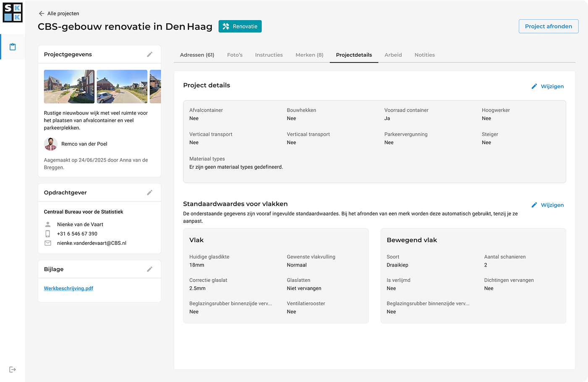Click the back arrow to Alle projecten
Image resolution: width=588 pixels, height=382 pixels.
[x=42, y=13]
